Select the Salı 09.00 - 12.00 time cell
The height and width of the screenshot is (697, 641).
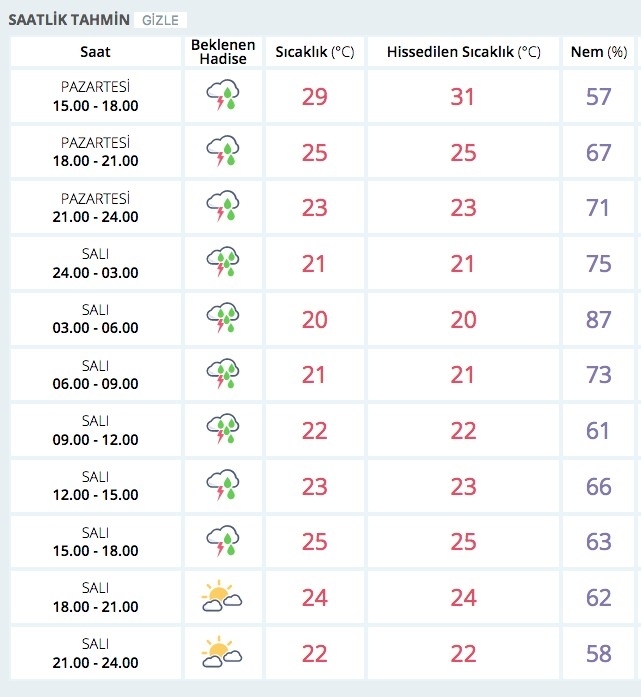(95, 431)
